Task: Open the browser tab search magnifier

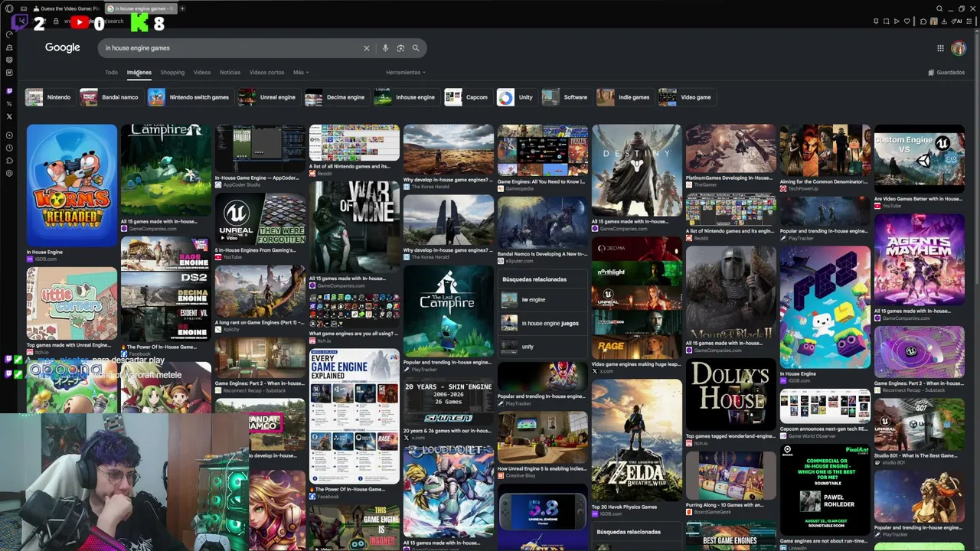Action: coord(939,8)
